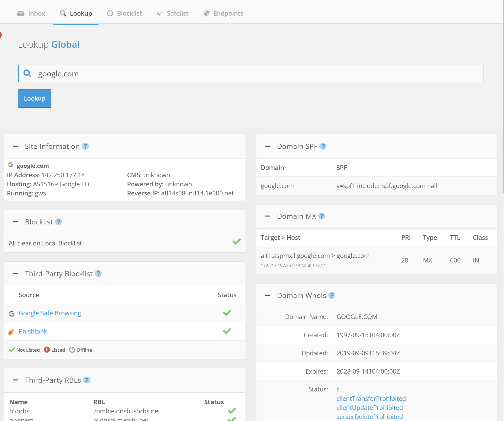Screen dimensions: 504x421
Task: Collapse the Domain SPF panel
Action: [267, 146]
